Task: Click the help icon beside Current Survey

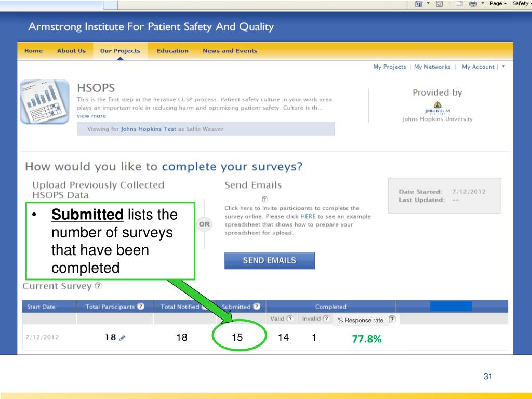Action: pos(98,286)
